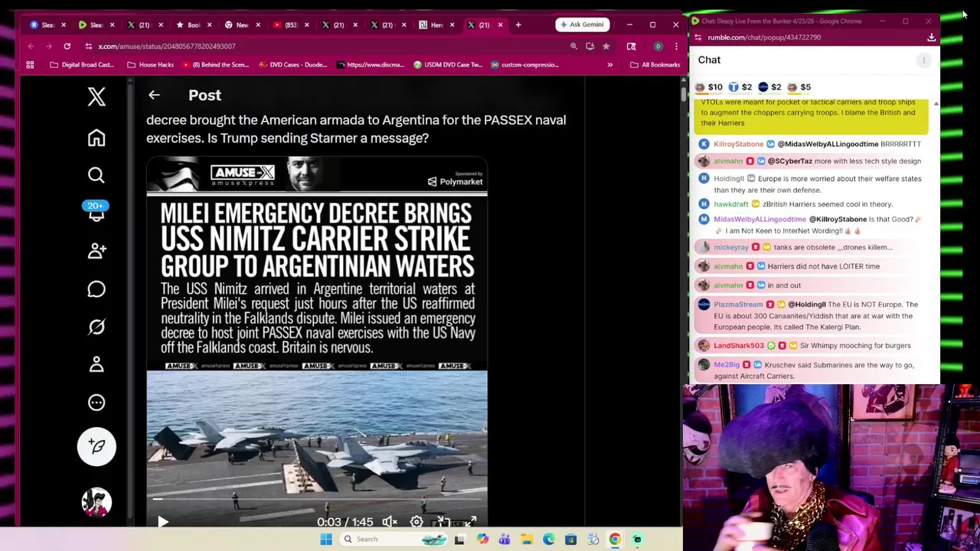Open video settings gear

pyautogui.click(x=416, y=522)
